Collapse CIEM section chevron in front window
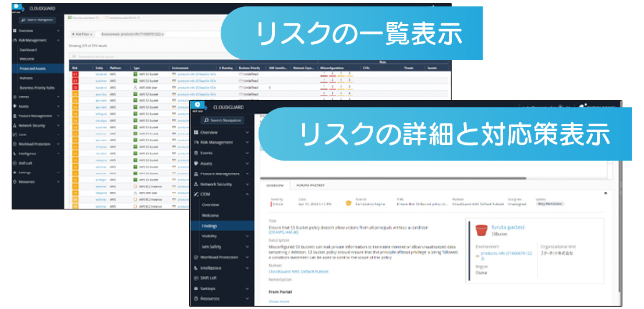Image resolution: width=644 pixels, height=309 pixels. [247, 194]
